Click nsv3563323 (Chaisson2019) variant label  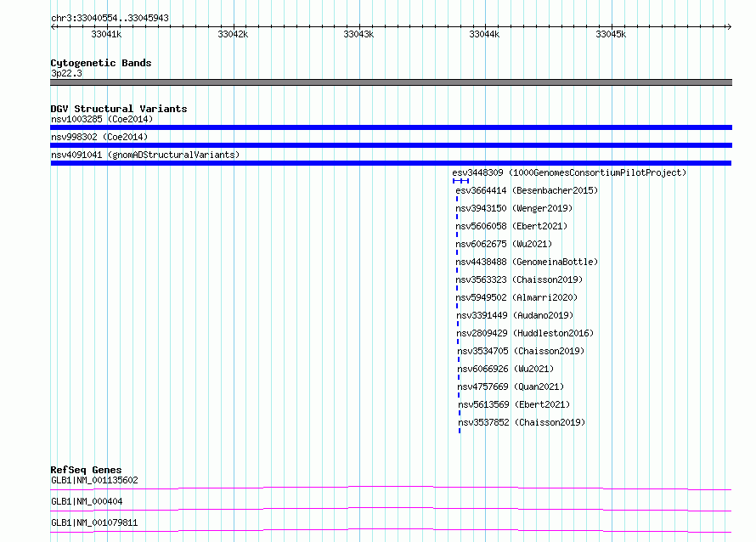(x=519, y=279)
